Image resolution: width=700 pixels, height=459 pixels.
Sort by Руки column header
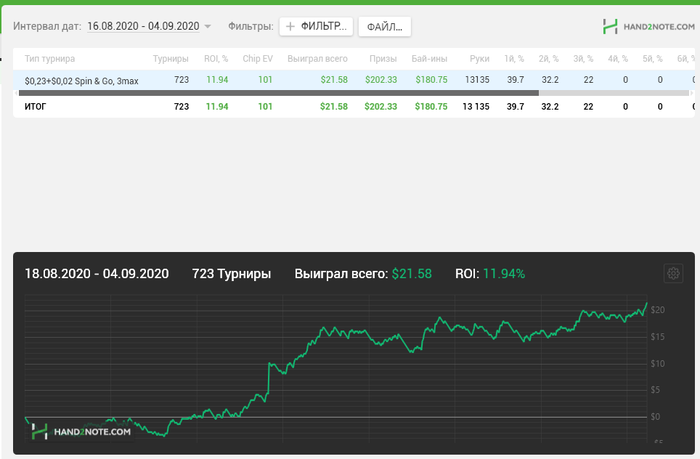pyautogui.click(x=479, y=59)
